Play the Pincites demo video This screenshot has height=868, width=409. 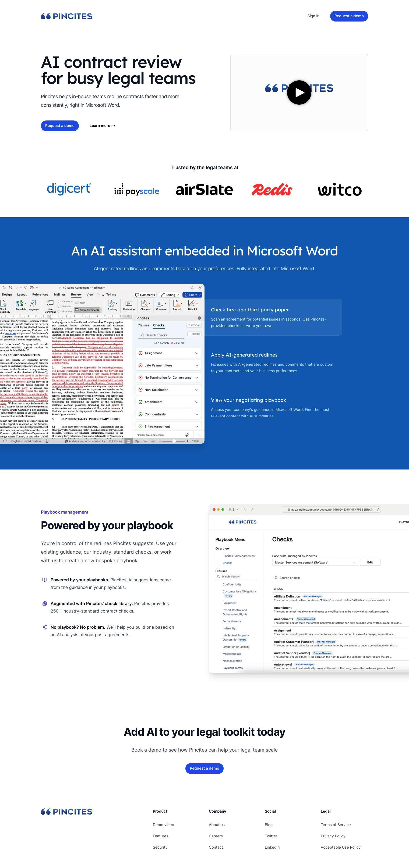pos(299,92)
